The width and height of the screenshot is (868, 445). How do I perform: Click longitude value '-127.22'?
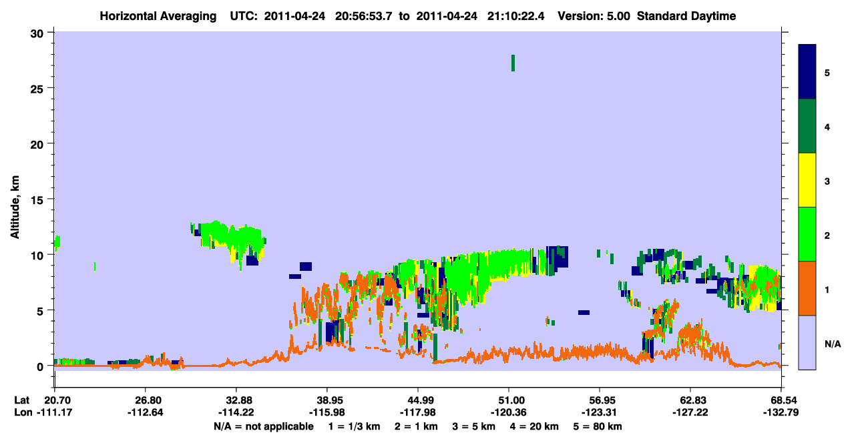click(689, 412)
